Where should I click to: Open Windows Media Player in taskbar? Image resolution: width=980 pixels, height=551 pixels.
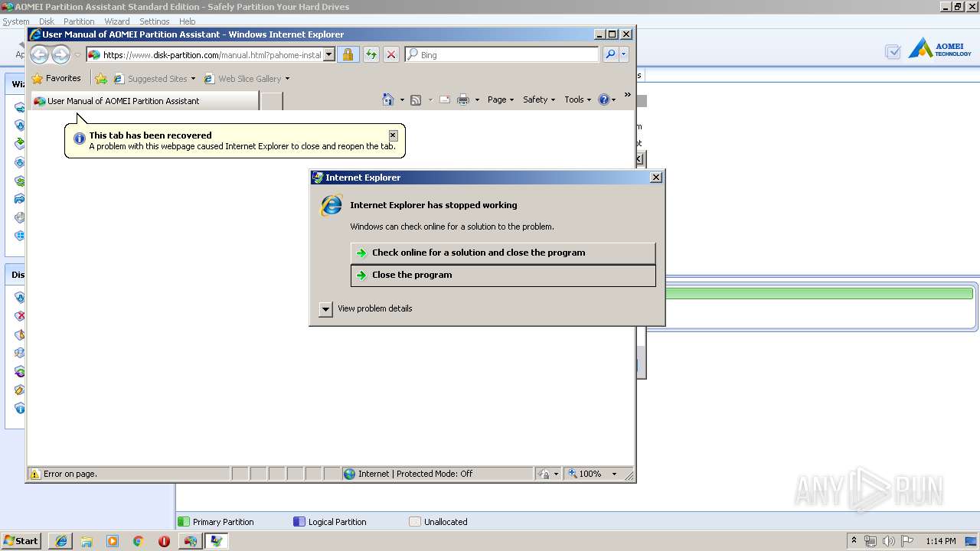tap(113, 541)
